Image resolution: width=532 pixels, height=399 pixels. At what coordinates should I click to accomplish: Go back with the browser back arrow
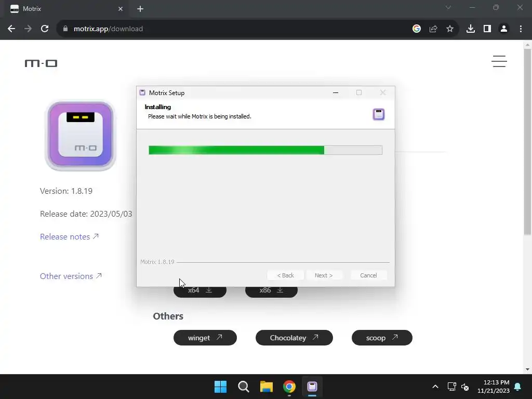pos(11,29)
